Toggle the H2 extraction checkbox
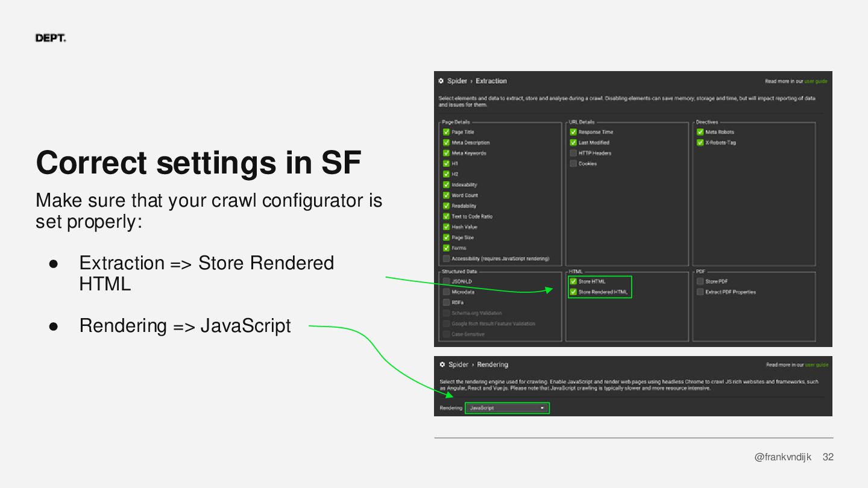868x488 pixels. [x=446, y=174]
